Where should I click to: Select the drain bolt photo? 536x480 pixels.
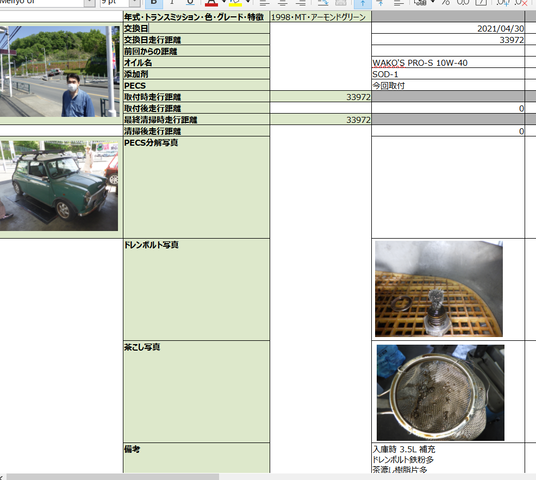(x=439, y=289)
